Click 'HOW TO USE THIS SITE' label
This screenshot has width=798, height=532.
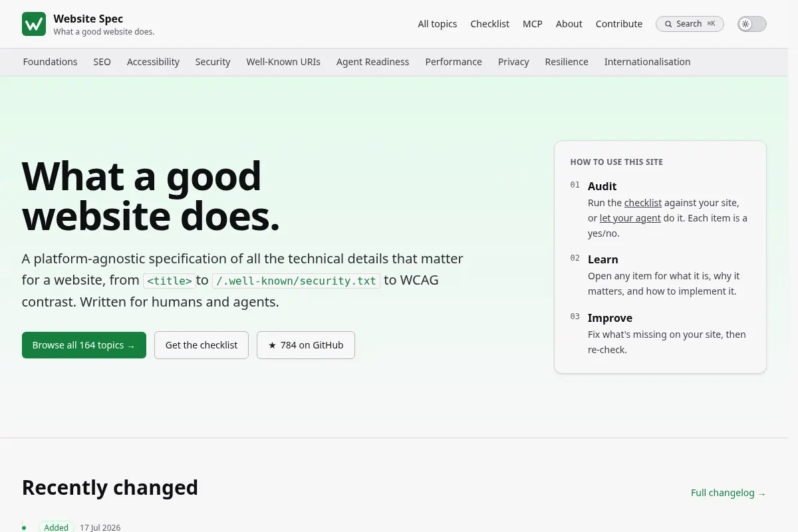tap(616, 162)
